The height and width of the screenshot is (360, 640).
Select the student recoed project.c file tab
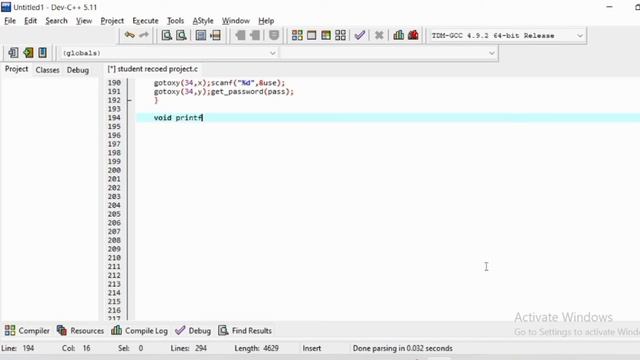pyautogui.click(x=153, y=69)
